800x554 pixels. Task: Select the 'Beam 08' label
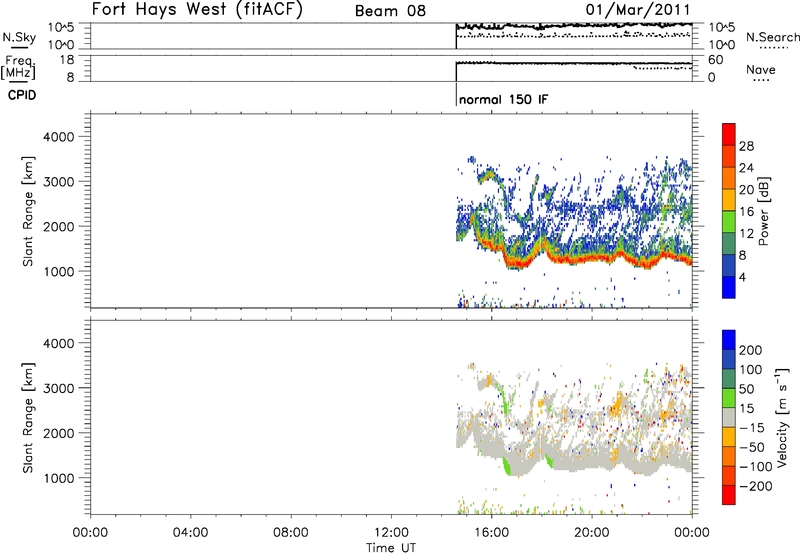tap(390, 11)
